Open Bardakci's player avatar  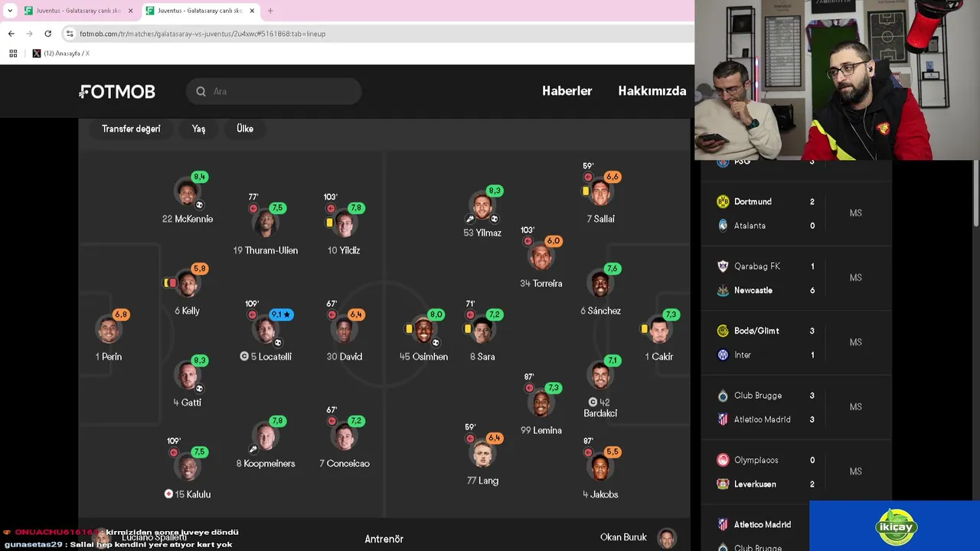(x=600, y=377)
